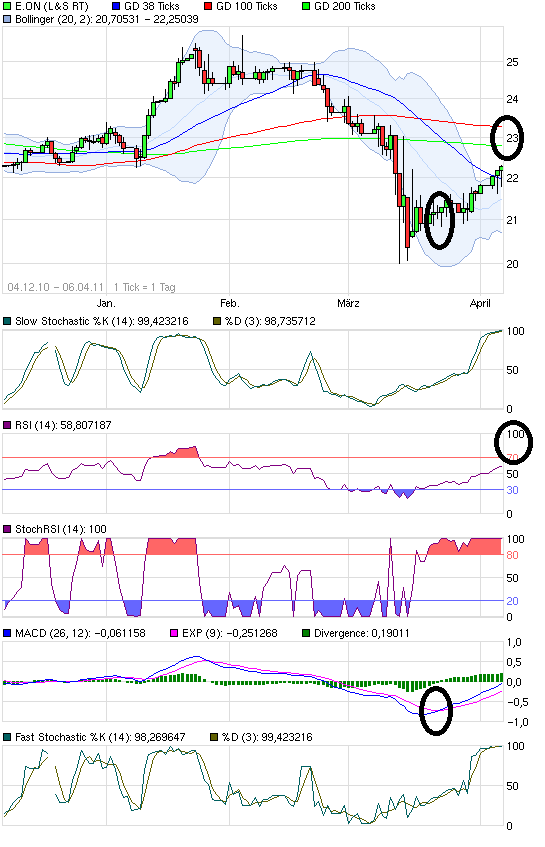
Task: Click 'Slow Stochastic %K (14): 99,423216' label
Action: (102, 321)
